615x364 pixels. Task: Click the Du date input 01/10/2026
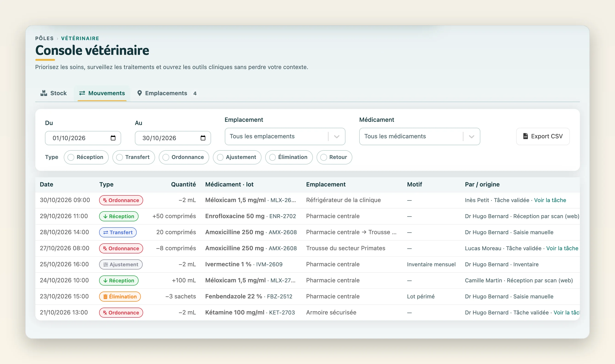point(83,138)
